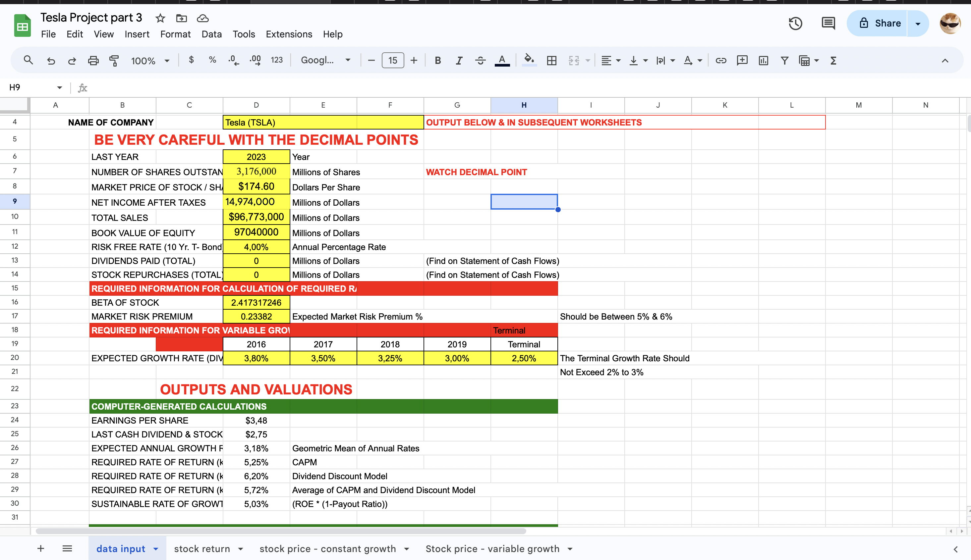
Task: Switch to the stock return tab
Action: coord(202,548)
